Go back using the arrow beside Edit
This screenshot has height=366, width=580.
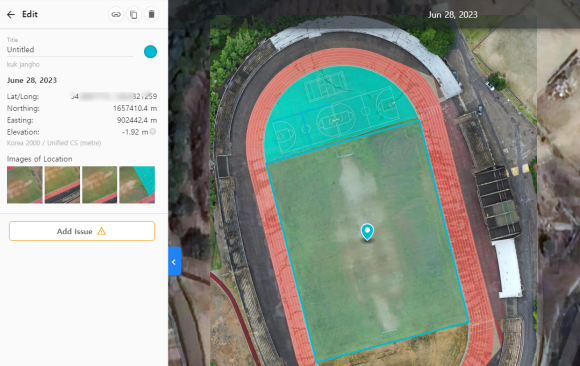[x=11, y=14]
